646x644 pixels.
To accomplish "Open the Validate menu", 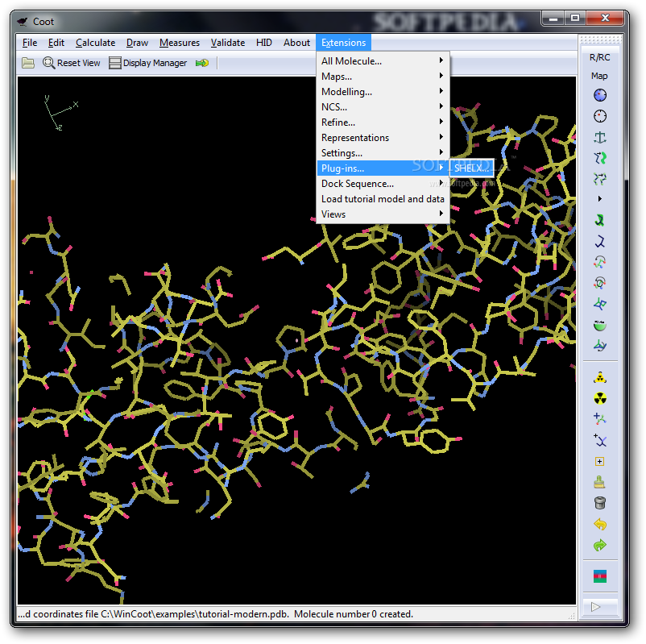I will click(x=228, y=43).
